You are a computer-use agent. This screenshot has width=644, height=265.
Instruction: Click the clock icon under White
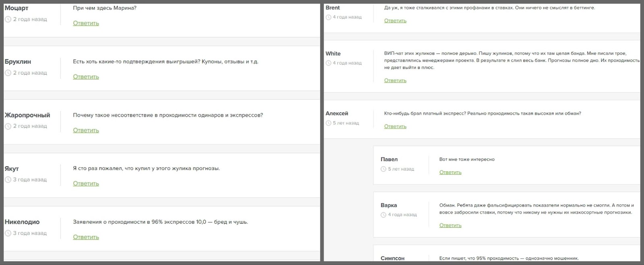(x=328, y=63)
